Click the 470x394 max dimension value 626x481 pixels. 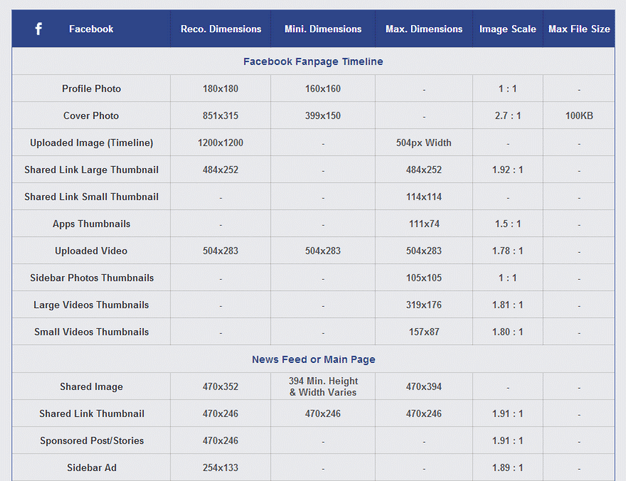point(424,387)
